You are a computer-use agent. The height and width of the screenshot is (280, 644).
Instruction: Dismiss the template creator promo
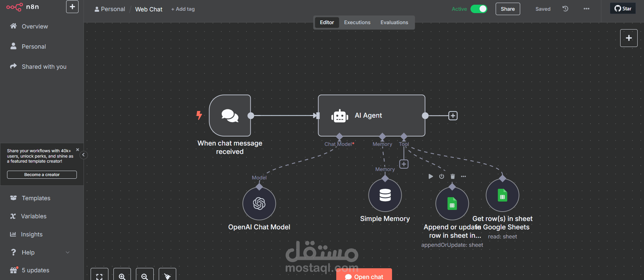[78, 150]
